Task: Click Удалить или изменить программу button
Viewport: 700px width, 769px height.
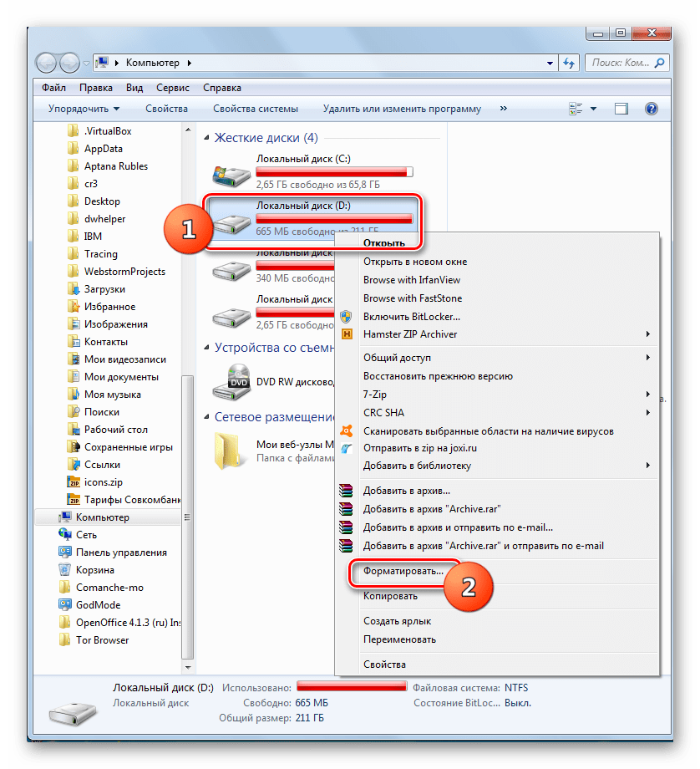Action: coord(402,109)
